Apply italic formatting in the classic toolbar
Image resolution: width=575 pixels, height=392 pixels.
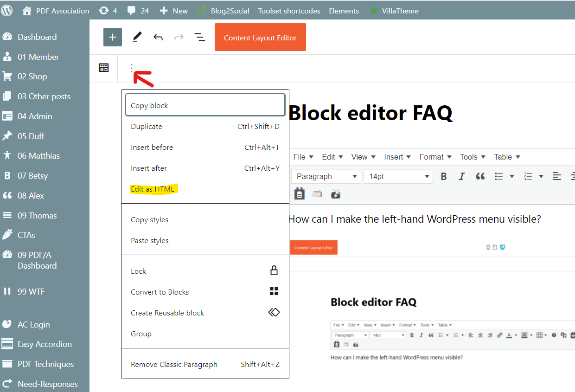(x=461, y=176)
